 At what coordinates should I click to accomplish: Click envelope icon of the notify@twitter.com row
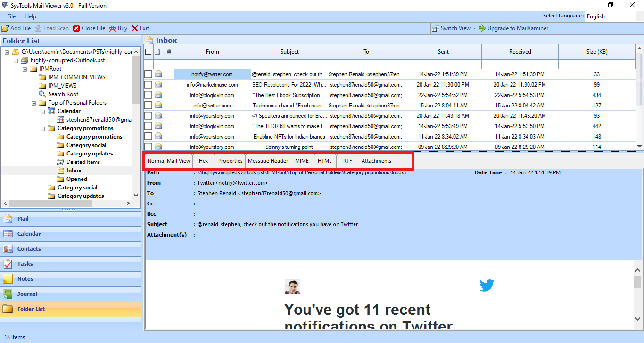pos(158,74)
